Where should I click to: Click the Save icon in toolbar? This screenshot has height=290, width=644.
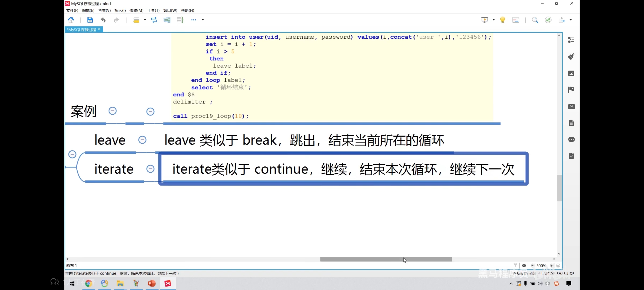(90, 20)
